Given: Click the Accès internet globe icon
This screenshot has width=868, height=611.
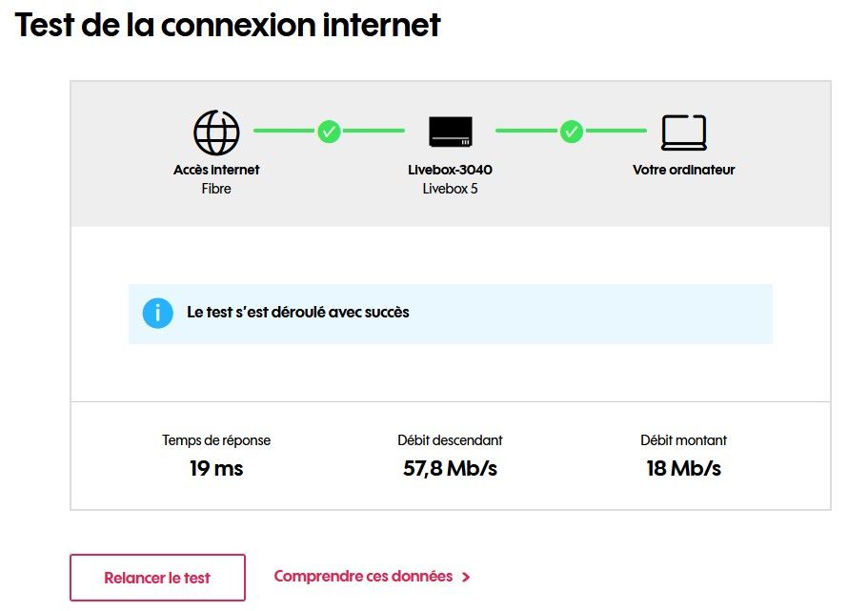Looking at the screenshot, I should coord(216,131).
